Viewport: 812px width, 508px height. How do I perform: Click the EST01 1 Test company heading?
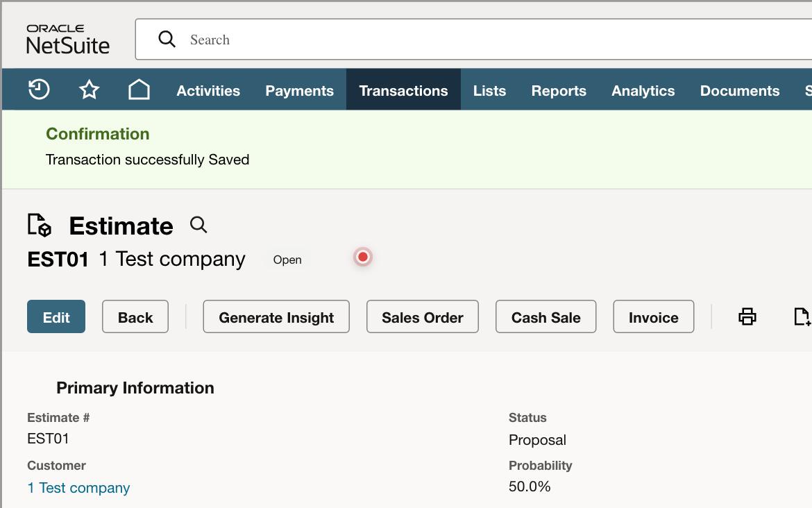pyautogui.click(x=136, y=259)
